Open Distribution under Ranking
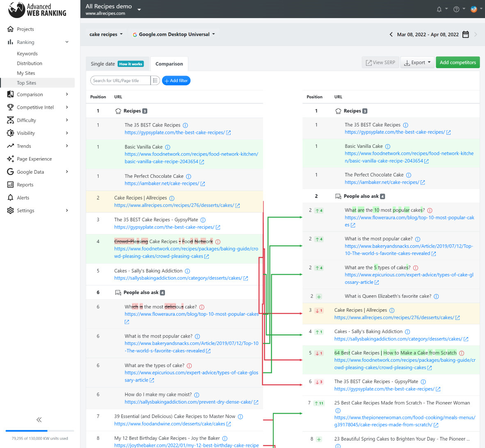Image resolution: width=485 pixels, height=448 pixels. point(30,63)
